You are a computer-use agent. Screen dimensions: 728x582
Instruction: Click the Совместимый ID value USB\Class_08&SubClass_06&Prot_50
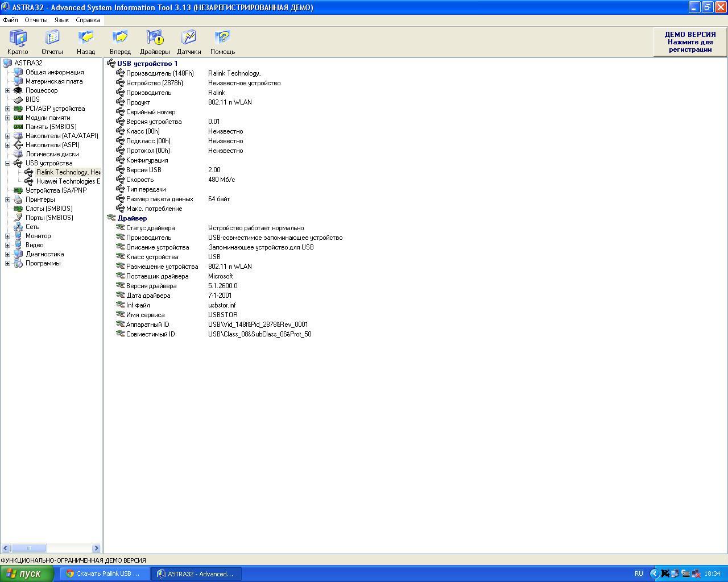point(260,334)
